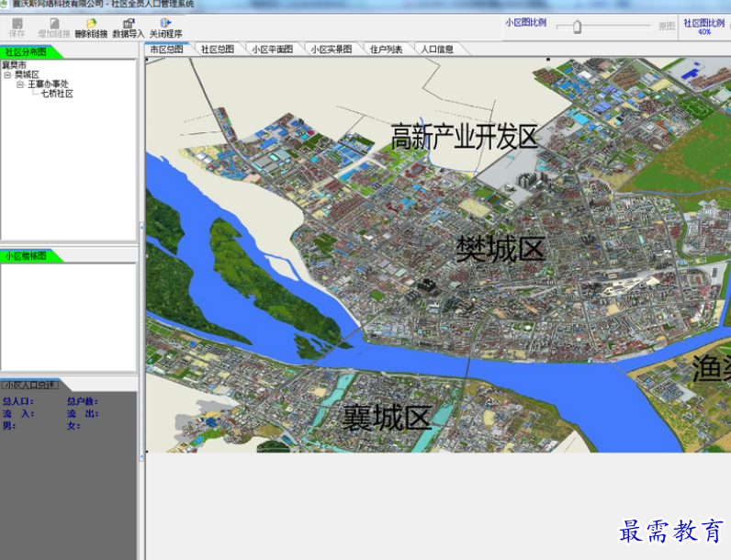
Task: Show the 人口信息 tab
Action: click(x=437, y=50)
